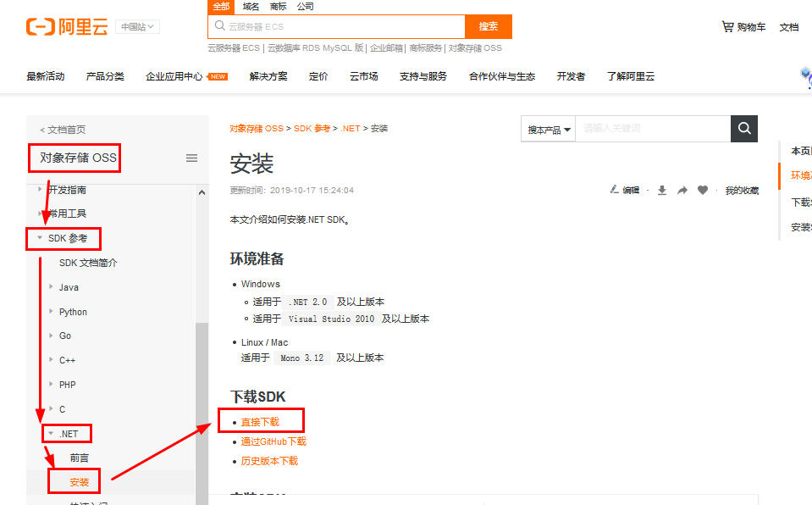The image size is (812, 505).
Task: Expand the 常用工具 tree node
Action: [x=40, y=213]
